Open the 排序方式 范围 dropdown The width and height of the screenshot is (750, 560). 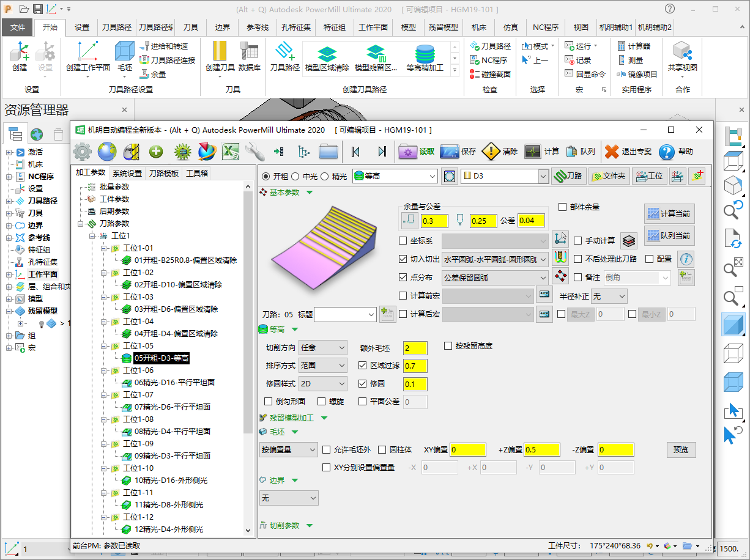click(323, 366)
